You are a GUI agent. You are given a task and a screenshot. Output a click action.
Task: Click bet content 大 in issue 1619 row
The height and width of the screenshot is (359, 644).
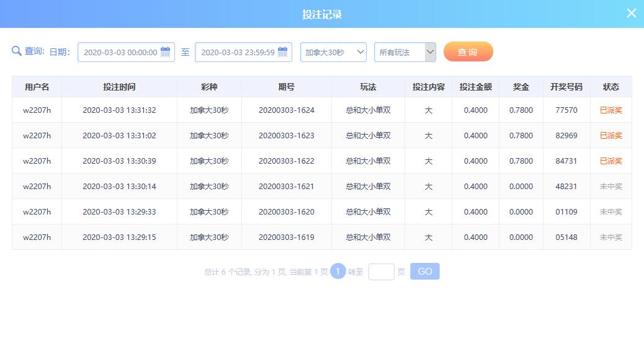428,237
